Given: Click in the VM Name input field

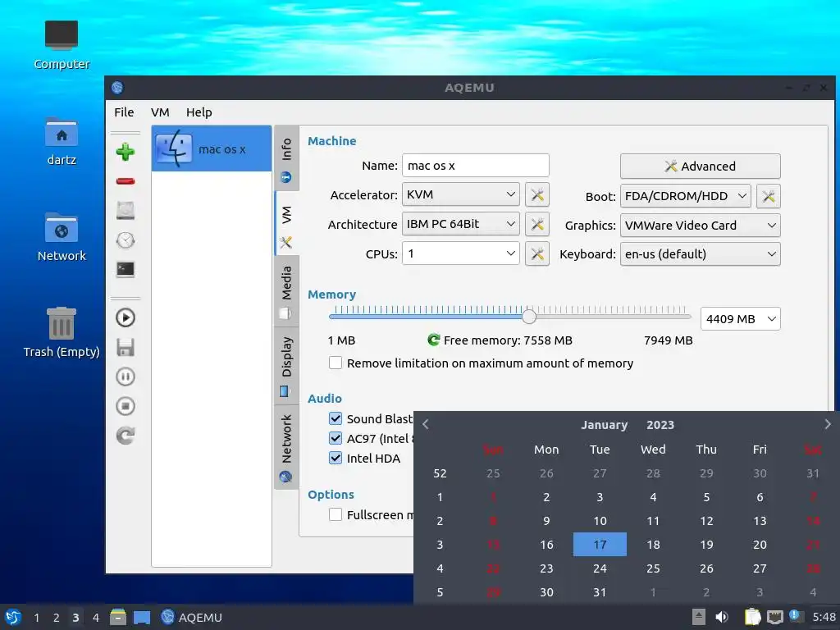Looking at the screenshot, I should click(x=476, y=166).
